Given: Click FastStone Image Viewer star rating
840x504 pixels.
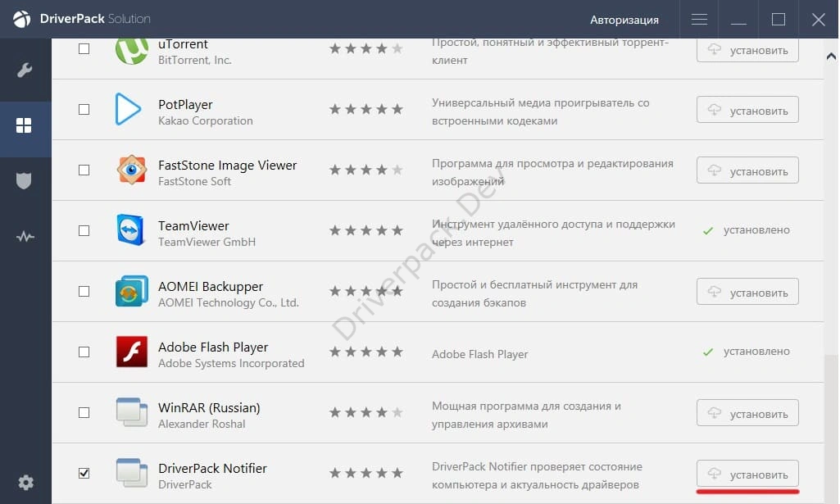Looking at the screenshot, I should (x=366, y=170).
